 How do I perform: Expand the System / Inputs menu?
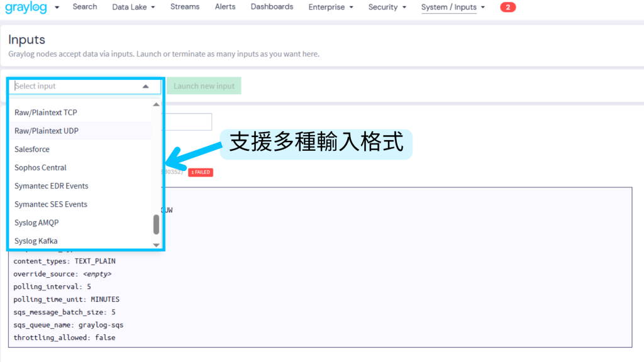pyautogui.click(x=453, y=7)
